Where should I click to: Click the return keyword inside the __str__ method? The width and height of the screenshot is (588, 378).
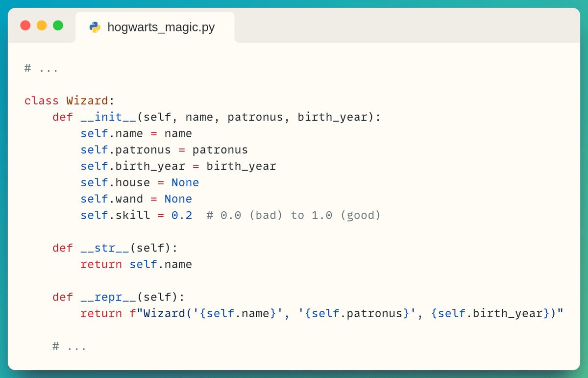click(101, 265)
